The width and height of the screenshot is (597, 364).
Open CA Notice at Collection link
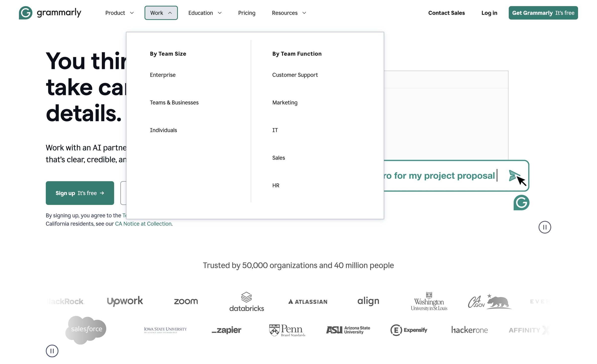[143, 224]
